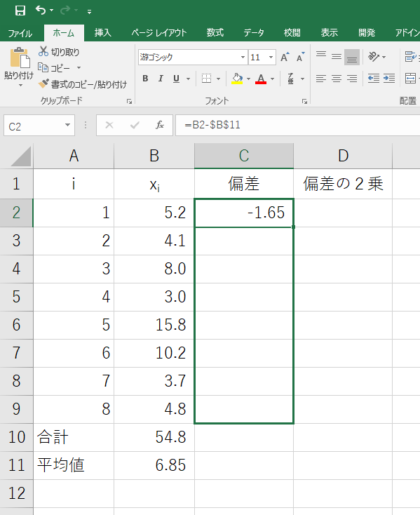Click the phonetic guide (ふりがな) icon

(291, 79)
